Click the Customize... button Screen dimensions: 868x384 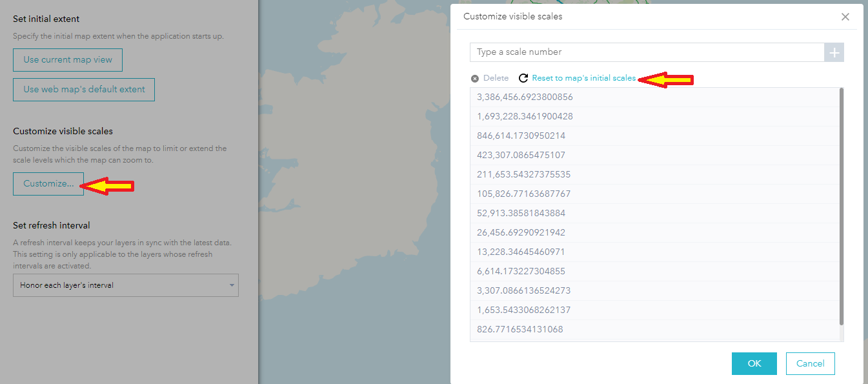tap(48, 183)
